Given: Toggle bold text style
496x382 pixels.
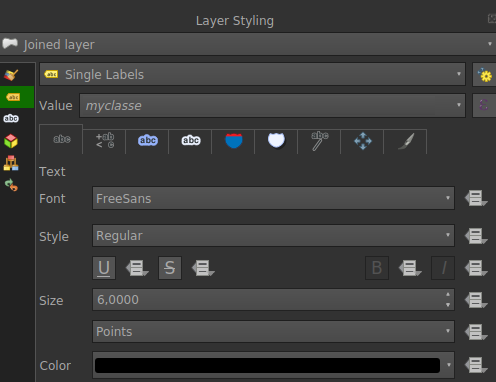Looking at the screenshot, I should tap(377, 268).
